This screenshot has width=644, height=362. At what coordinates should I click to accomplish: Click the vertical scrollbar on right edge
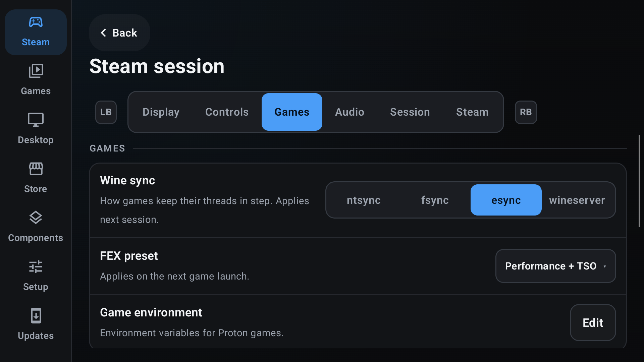coord(639,181)
